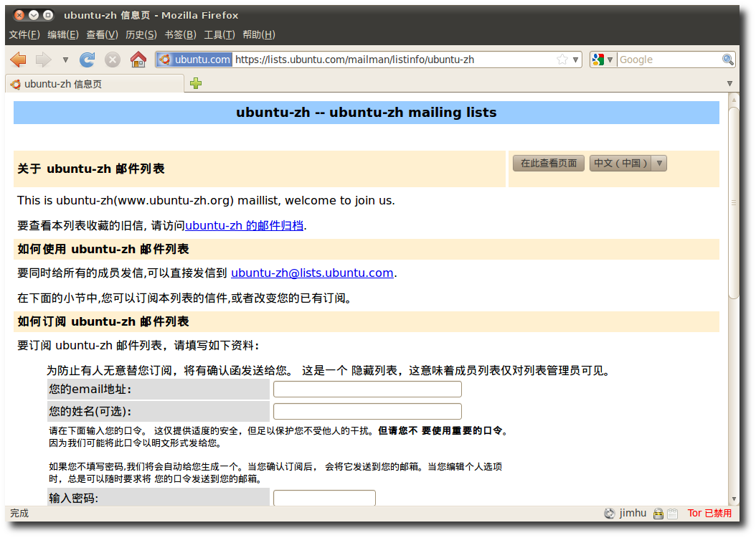Click the 您的姓名(可选) input field

[367, 411]
